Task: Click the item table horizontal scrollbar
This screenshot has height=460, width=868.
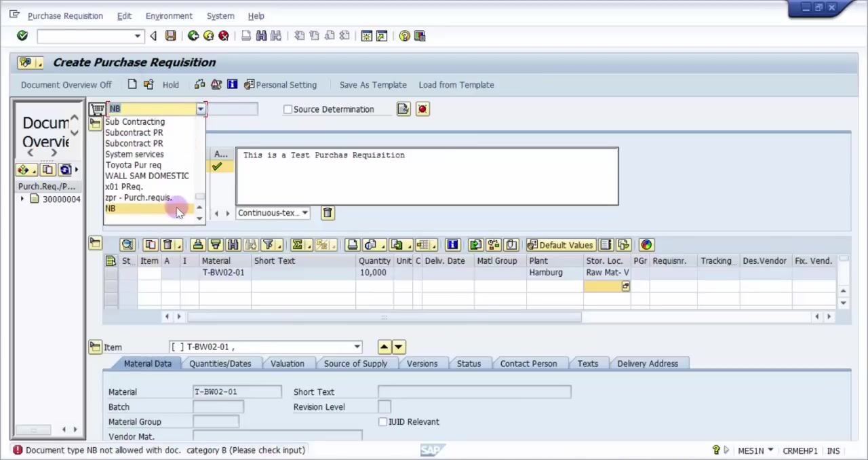Action: [384, 317]
